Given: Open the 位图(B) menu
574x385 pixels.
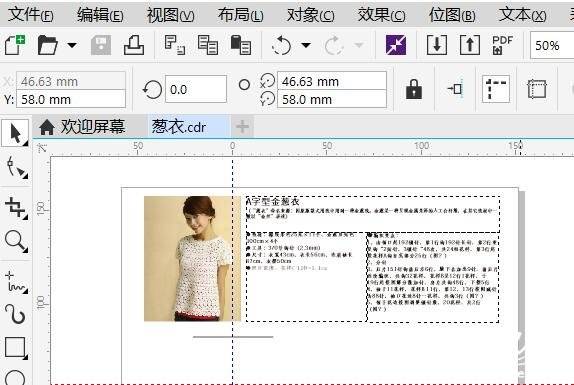Looking at the screenshot, I should [452, 15].
